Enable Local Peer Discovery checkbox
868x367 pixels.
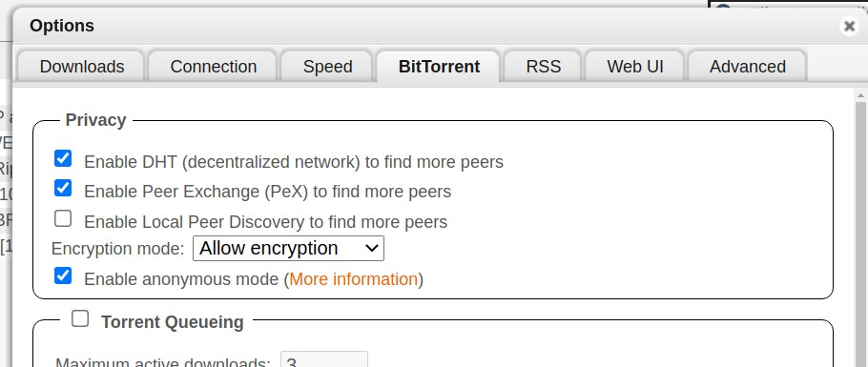click(63, 218)
